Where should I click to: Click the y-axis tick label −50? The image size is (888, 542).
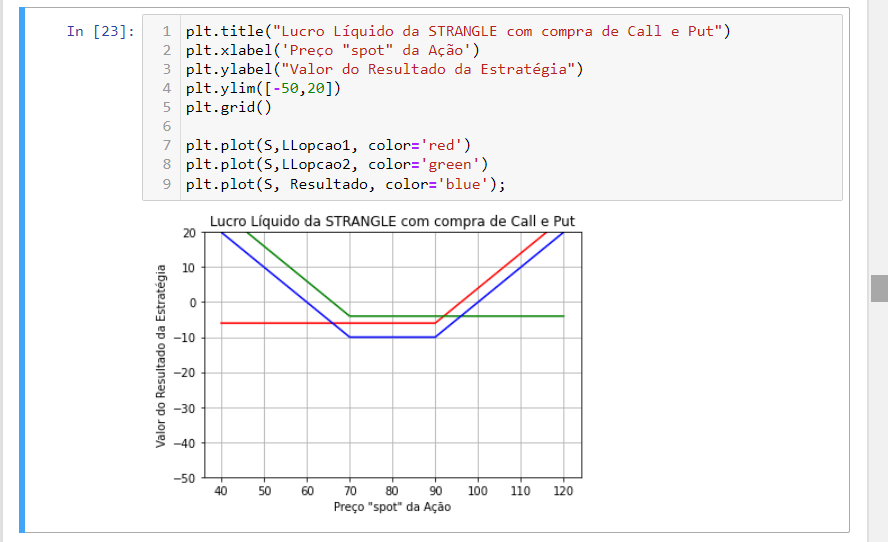click(x=184, y=478)
